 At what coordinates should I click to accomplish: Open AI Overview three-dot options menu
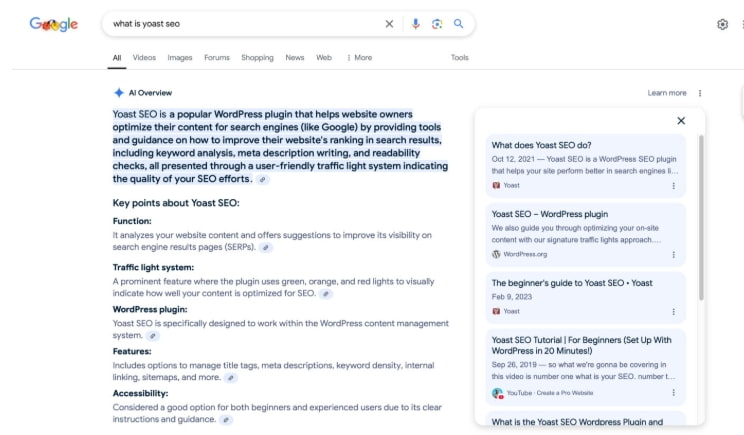coord(700,93)
